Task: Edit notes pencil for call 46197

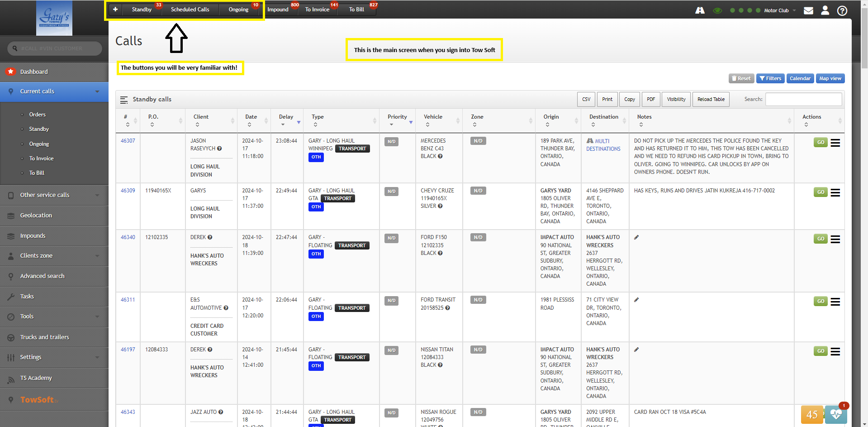Action: [x=636, y=350]
